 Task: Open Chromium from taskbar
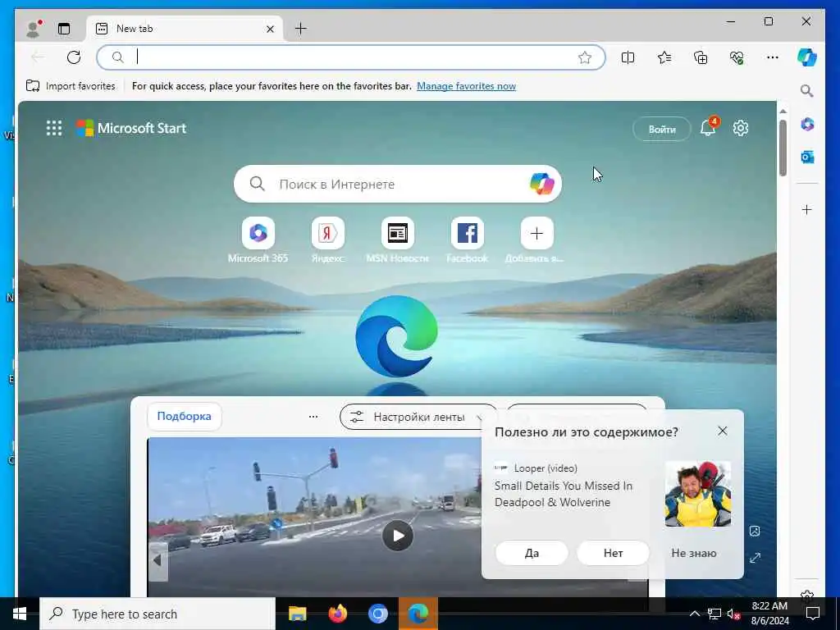377,614
